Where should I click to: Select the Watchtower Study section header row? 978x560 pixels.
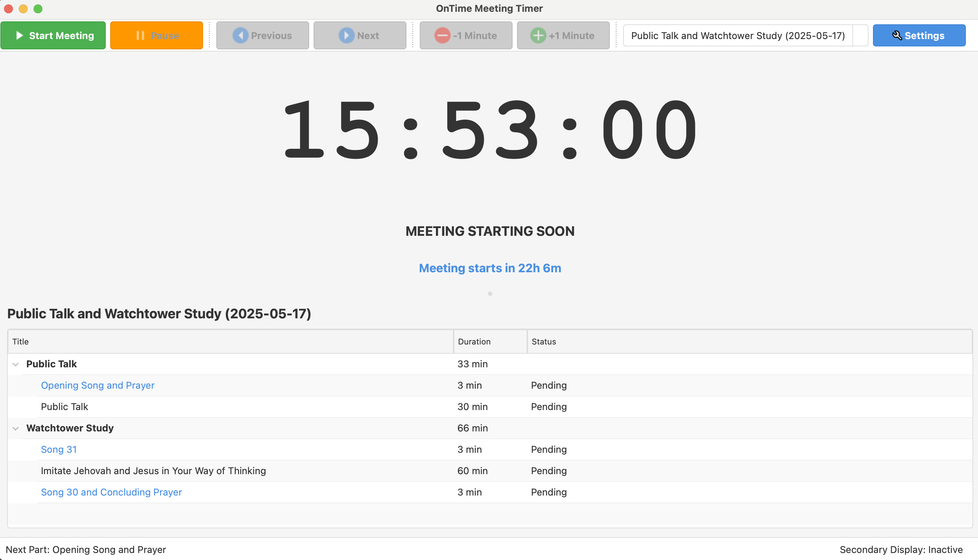tap(490, 428)
